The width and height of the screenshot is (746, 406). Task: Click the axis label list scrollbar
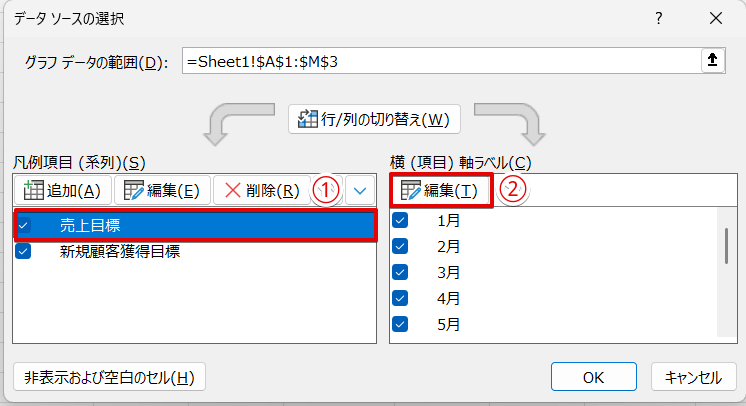pos(726,244)
